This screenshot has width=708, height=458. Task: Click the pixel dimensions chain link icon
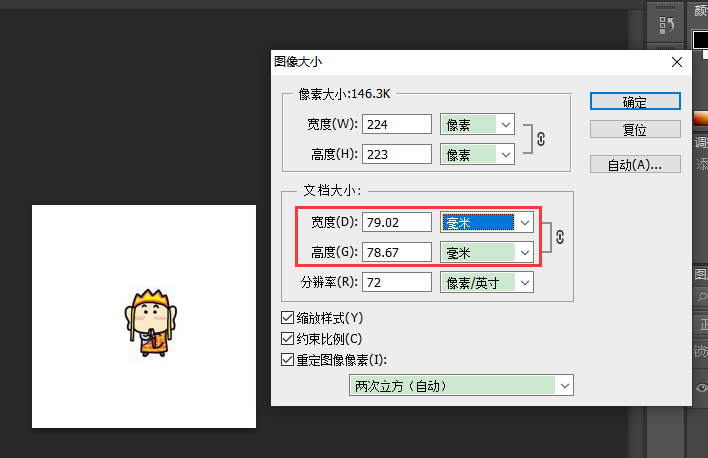[x=541, y=139]
